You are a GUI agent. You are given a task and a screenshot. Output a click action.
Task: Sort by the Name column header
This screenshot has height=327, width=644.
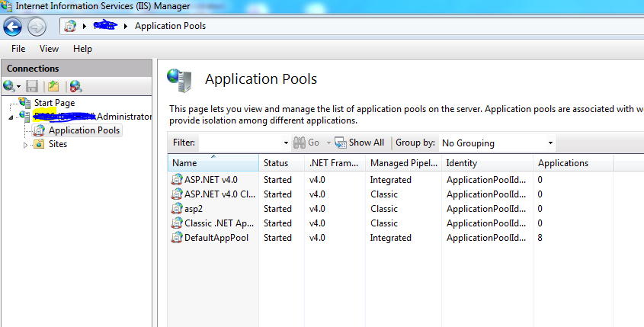tap(213, 163)
